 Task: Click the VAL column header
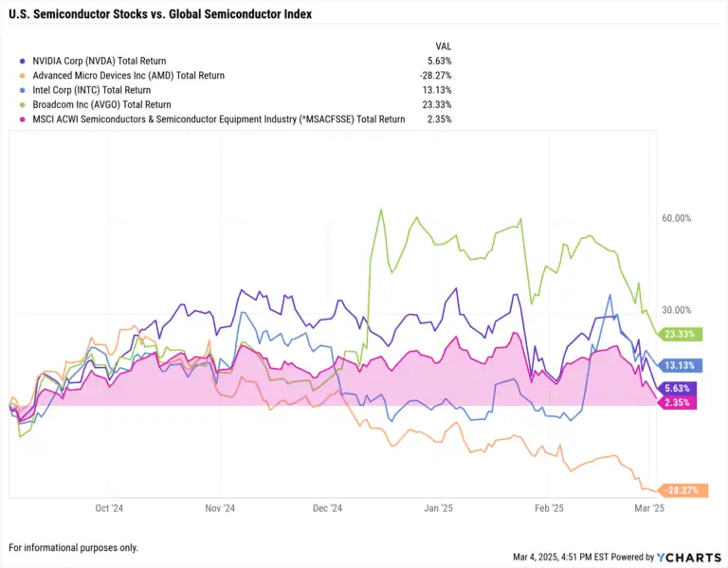click(443, 44)
